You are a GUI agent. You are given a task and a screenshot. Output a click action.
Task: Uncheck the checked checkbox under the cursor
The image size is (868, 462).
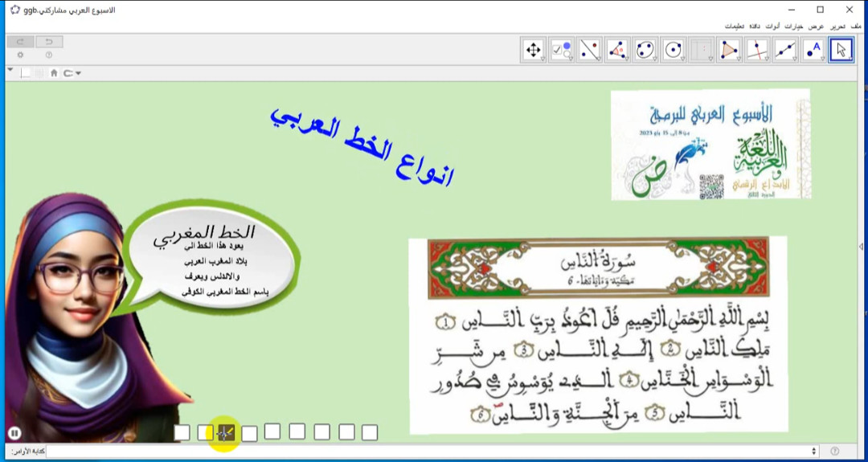(x=225, y=433)
